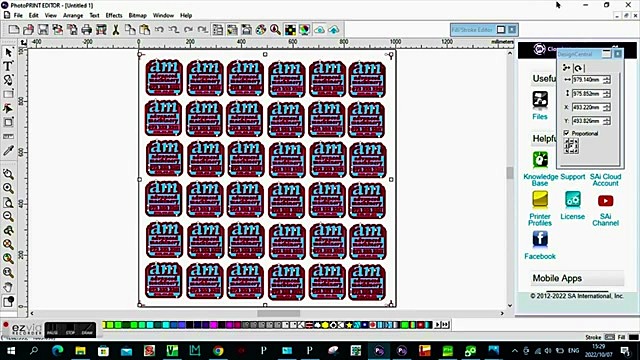Click the taskbar search icon

click(34, 351)
